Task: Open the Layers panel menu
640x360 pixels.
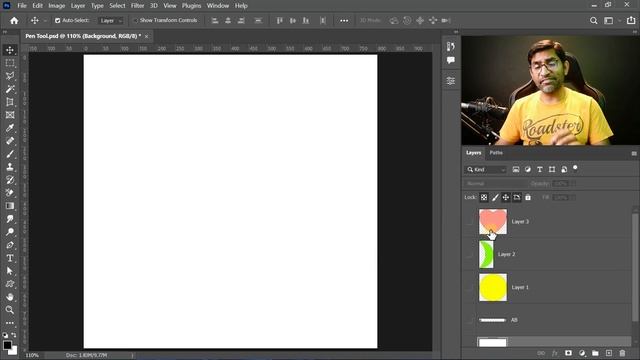Action: 634,153
